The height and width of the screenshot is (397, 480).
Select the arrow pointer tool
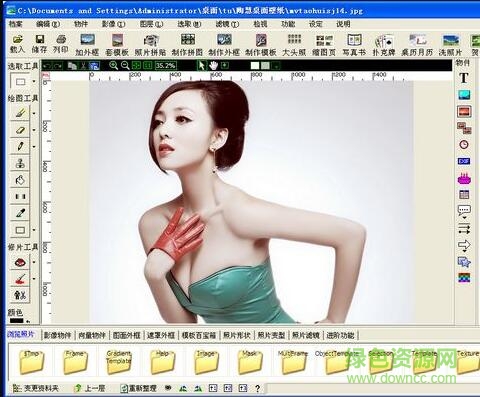(201, 65)
